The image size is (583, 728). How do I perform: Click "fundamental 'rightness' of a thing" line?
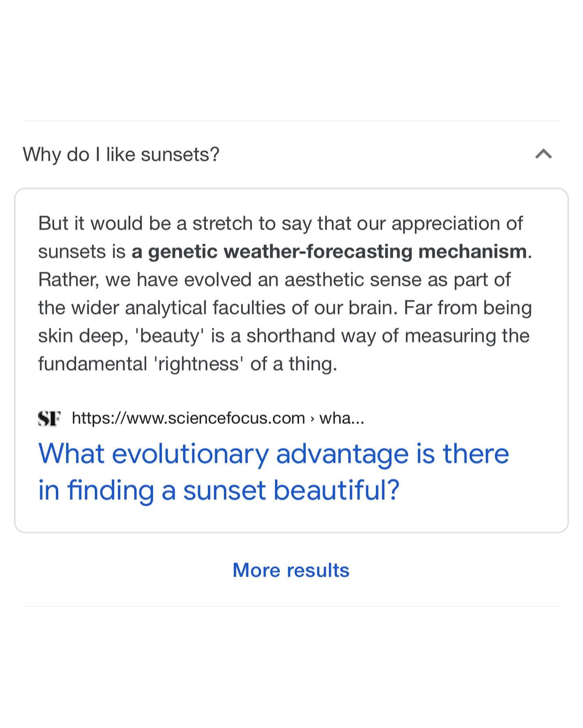coord(187,364)
